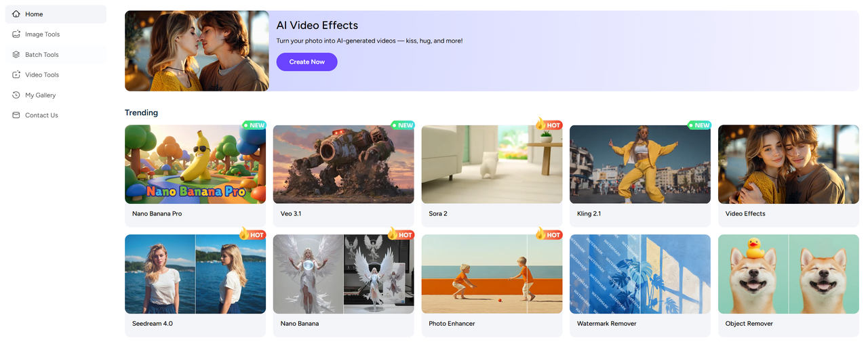Click the Image Tools sidebar icon

point(16,35)
